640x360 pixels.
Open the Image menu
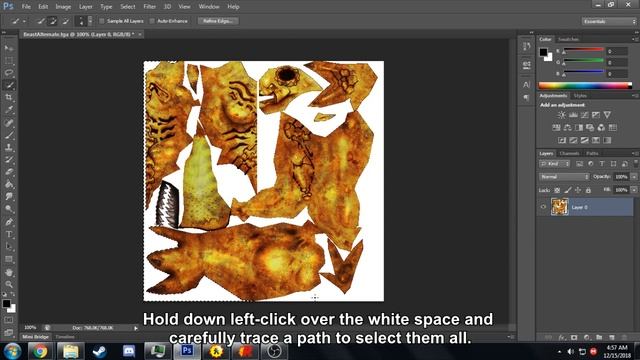(63, 7)
